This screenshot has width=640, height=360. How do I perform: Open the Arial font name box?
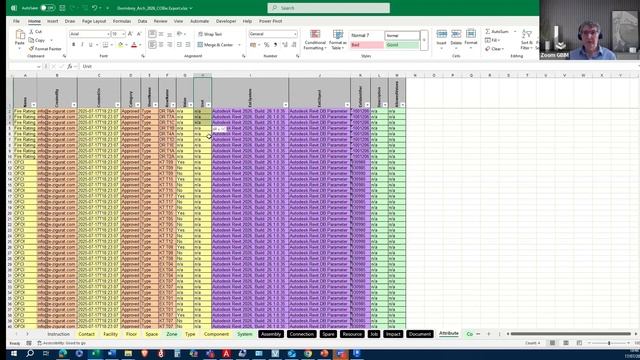[89, 34]
